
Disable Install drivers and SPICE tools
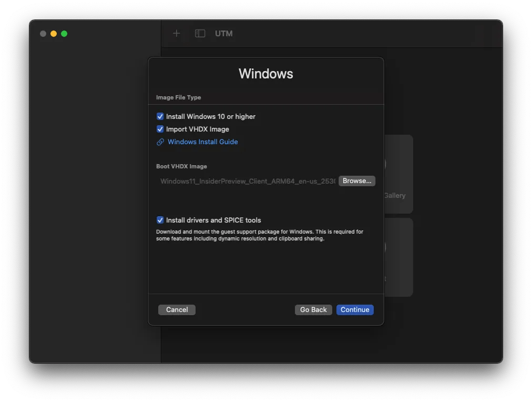[160, 220]
